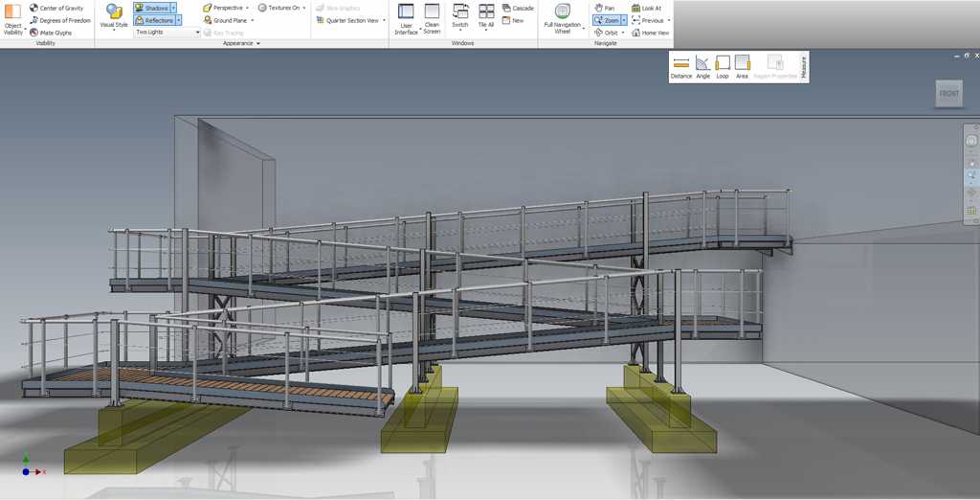Click the navigation bar pan icon
The image size is (980, 500).
971,164
